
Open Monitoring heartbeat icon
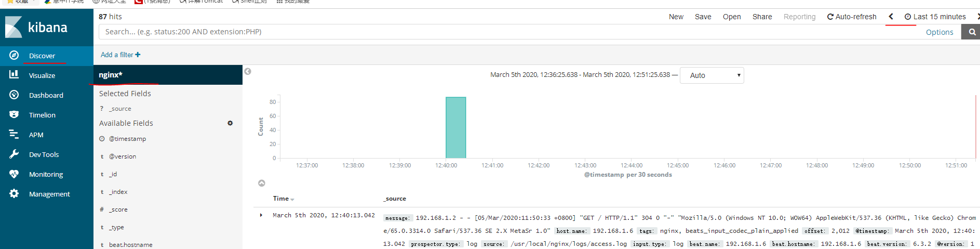(14, 174)
